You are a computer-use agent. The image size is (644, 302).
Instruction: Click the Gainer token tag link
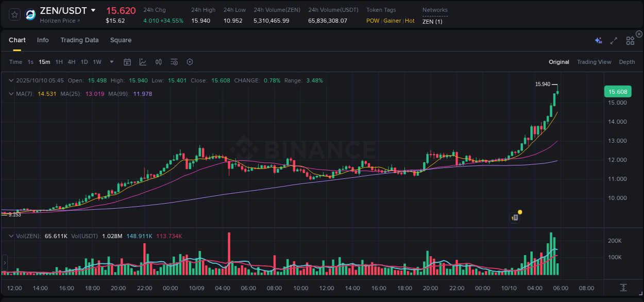(392, 21)
